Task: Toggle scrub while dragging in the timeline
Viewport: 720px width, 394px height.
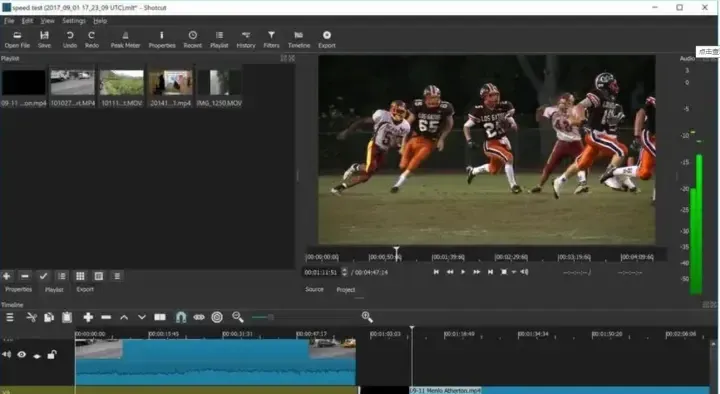Action: pyautogui.click(x=199, y=317)
